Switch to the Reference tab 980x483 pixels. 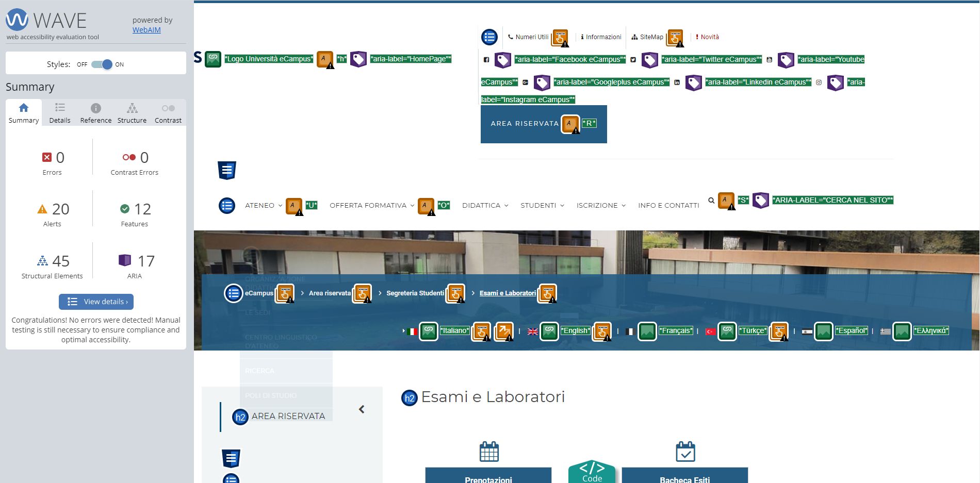tap(96, 113)
